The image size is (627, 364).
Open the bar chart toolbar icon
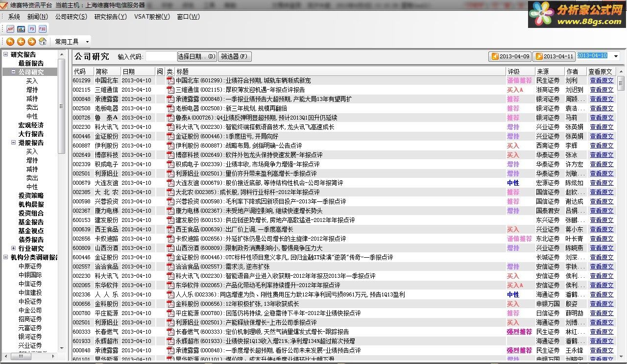21,29
